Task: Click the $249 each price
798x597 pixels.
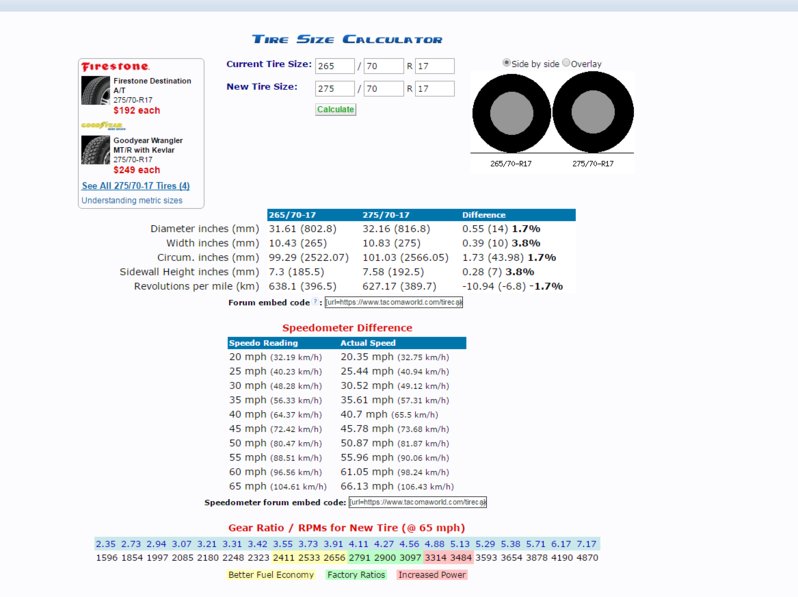Action: (136, 170)
